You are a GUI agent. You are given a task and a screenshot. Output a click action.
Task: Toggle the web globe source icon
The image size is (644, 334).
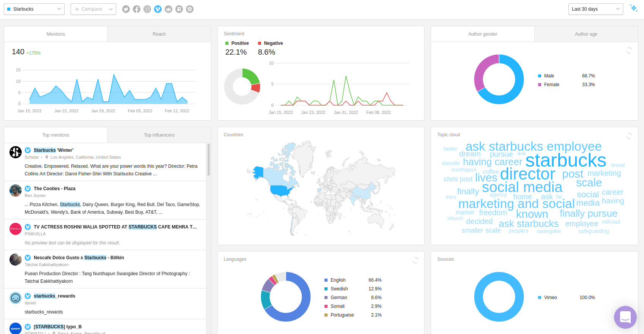pos(190,9)
